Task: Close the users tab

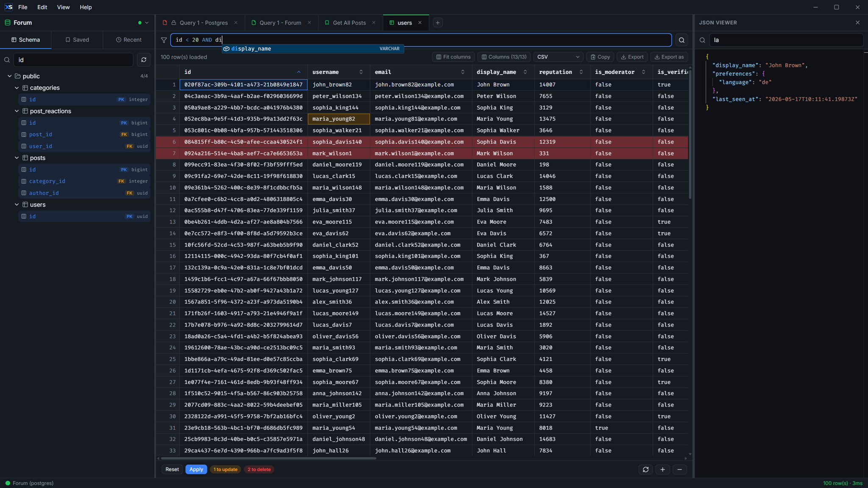Action: tap(420, 23)
